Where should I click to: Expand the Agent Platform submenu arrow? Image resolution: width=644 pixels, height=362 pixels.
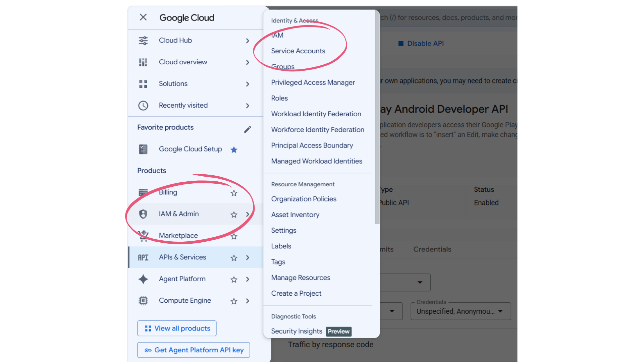(248, 279)
